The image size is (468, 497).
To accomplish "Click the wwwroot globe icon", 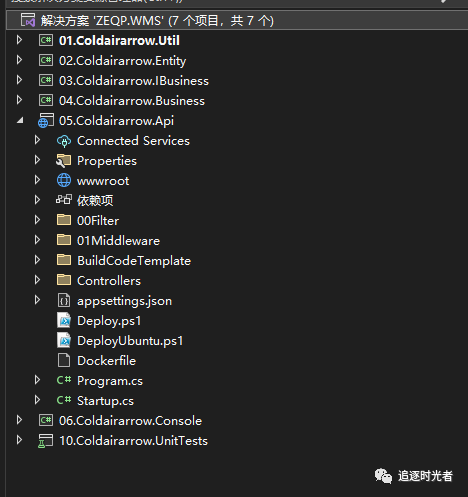I will (x=64, y=181).
